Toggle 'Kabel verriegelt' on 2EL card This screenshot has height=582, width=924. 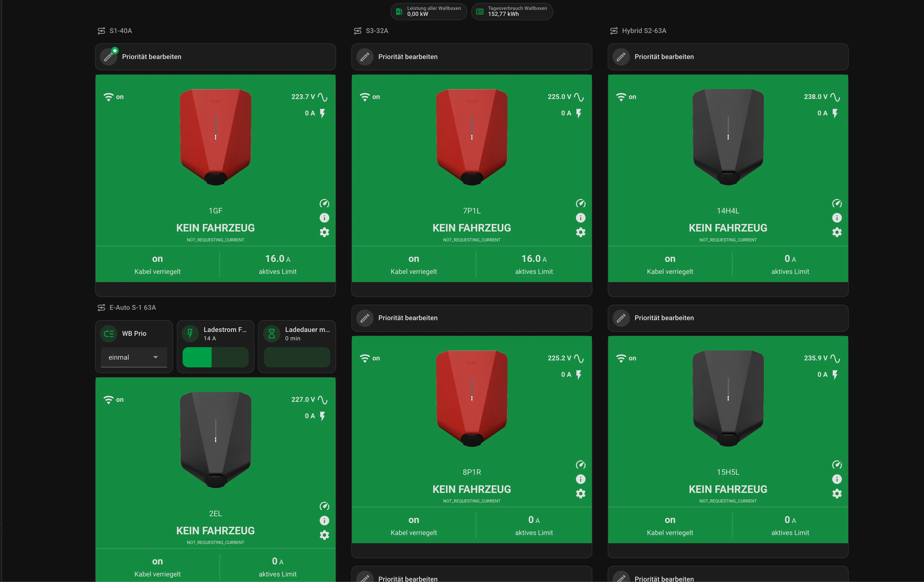point(157,567)
